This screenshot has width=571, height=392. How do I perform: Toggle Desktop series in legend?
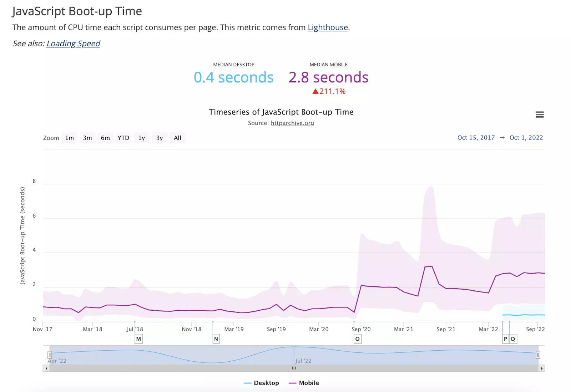[261, 383]
